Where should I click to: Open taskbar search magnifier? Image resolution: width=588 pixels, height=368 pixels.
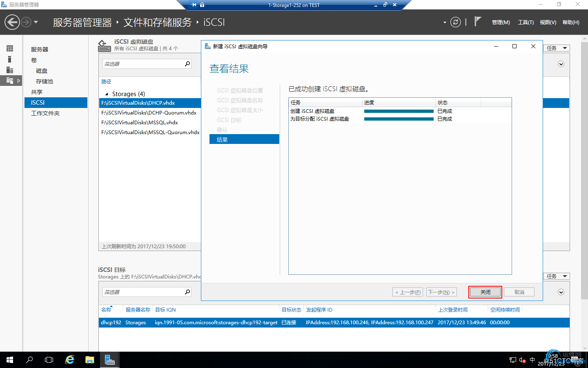point(29,360)
